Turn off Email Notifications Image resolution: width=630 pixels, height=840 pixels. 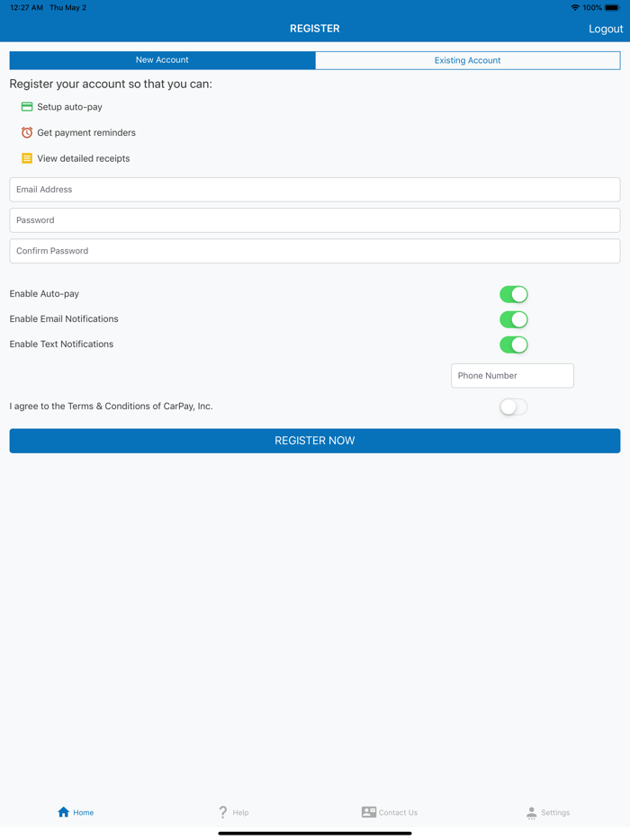[513, 319]
